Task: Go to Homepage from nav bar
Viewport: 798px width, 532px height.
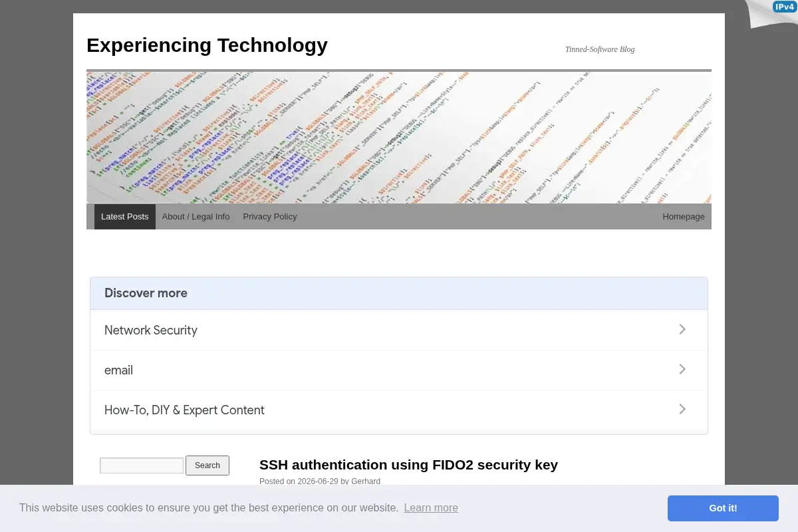Action: click(684, 217)
